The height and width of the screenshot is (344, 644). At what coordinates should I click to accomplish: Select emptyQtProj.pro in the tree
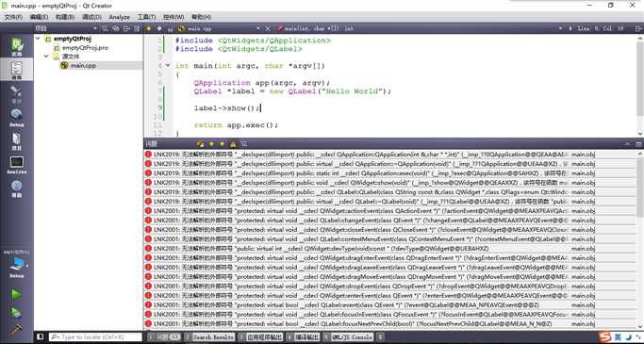pyautogui.click(x=85, y=48)
